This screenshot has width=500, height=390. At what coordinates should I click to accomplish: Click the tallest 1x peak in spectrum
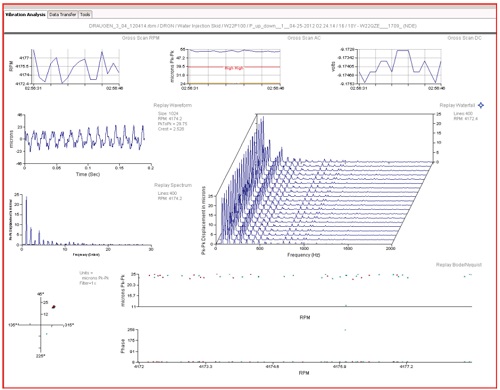26,220
